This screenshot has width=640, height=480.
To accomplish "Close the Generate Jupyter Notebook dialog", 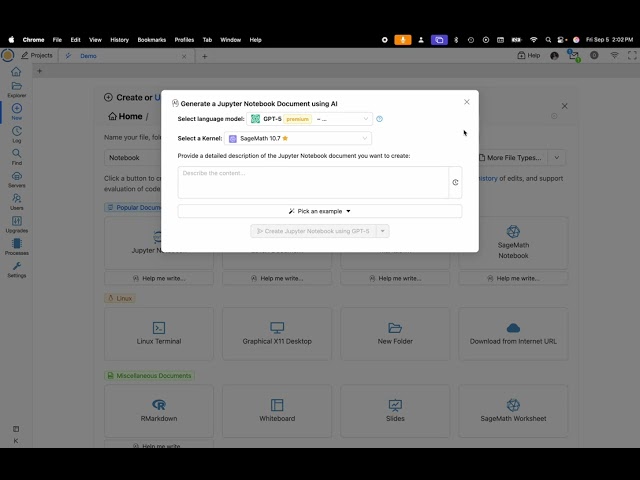I will 467,102.
